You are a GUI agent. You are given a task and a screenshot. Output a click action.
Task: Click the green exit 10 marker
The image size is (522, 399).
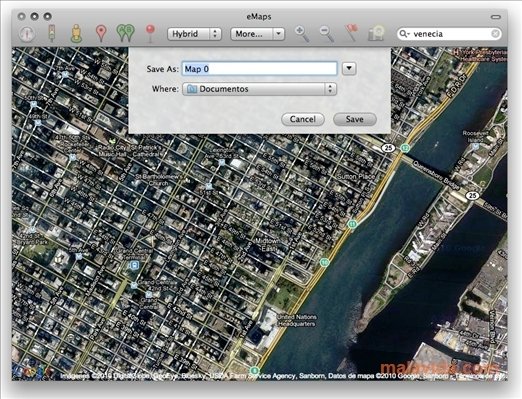point(324,262)
